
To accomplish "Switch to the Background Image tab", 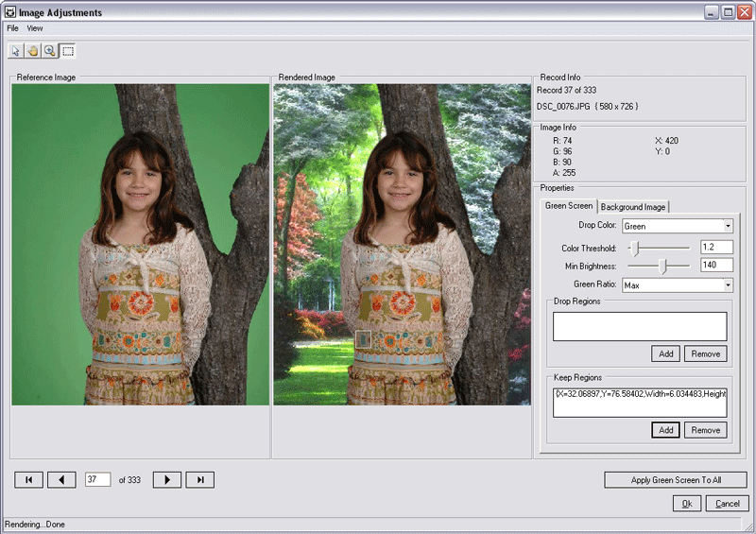I will click(633, 207).
